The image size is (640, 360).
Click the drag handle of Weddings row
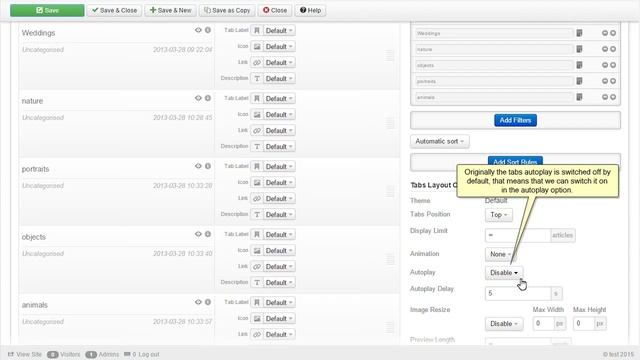(x=390, y=55)
